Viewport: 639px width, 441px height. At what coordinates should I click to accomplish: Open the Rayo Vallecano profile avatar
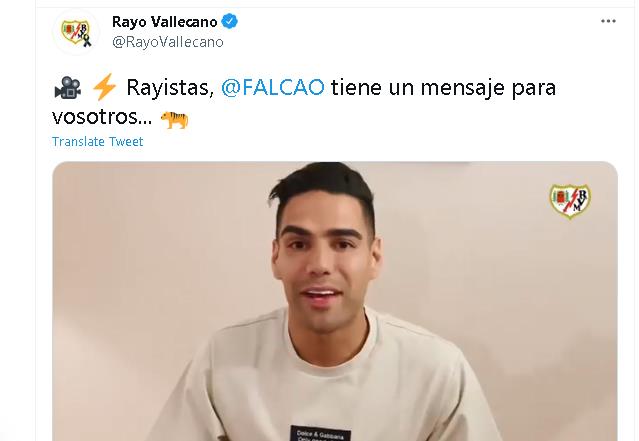(x=76, y=32)
